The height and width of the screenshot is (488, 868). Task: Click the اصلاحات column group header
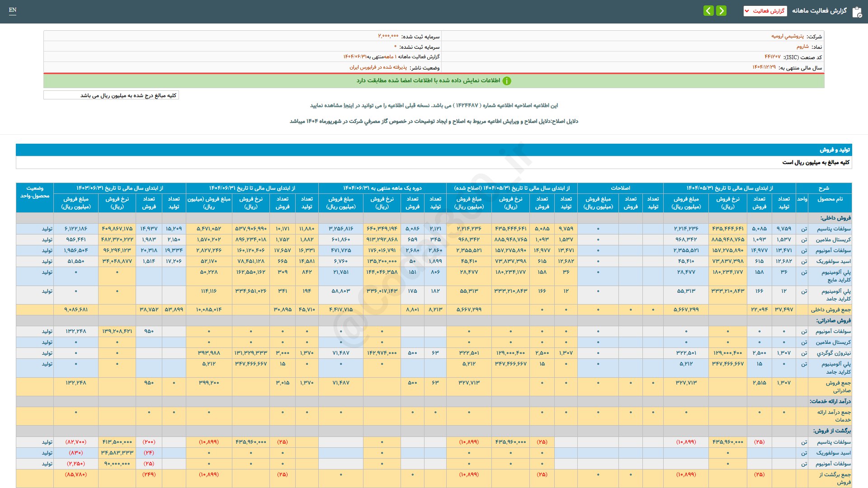620,188
